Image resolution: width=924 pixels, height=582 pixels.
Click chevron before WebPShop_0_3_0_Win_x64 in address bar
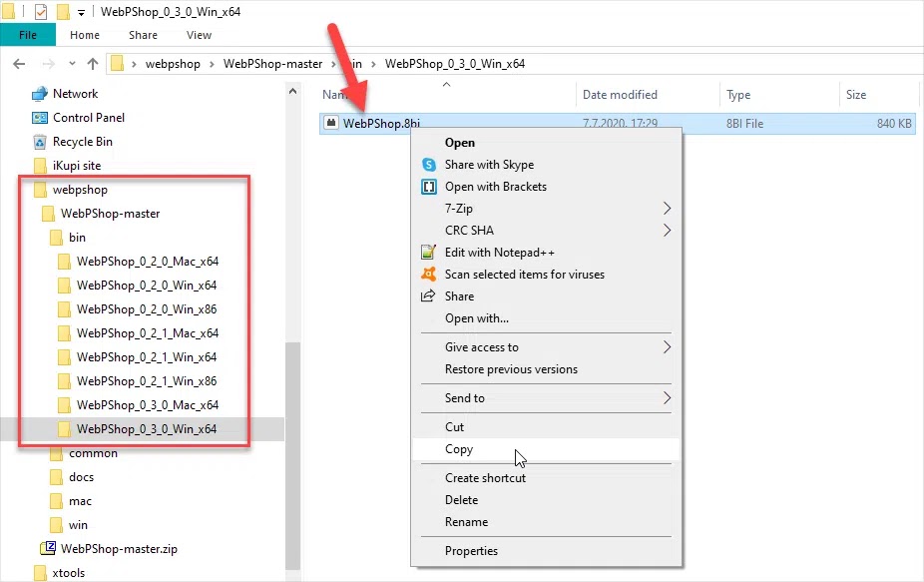point(373,64)
